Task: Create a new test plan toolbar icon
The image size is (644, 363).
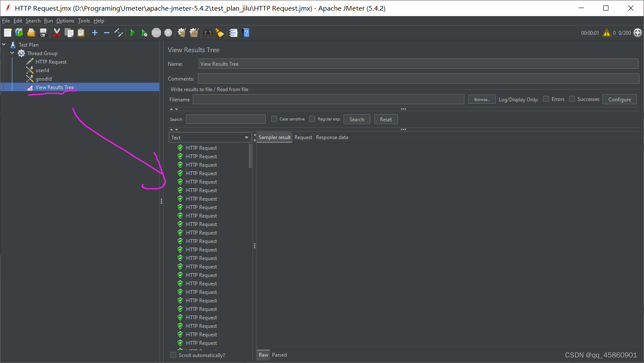Action: point(8,33)
